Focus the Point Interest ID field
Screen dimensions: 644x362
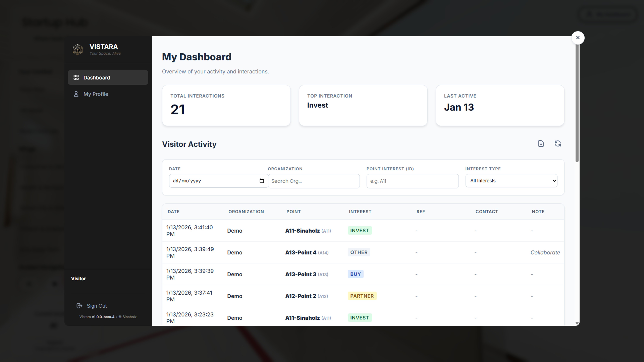click(x=412, y=181)
